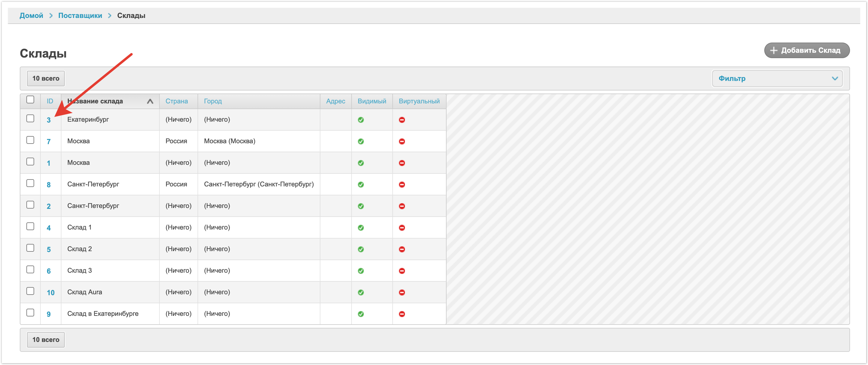The height and width of the screenshot is (365, 868).
Task: Go to Домой breadcrumb
Action: [x=31, y=16]
